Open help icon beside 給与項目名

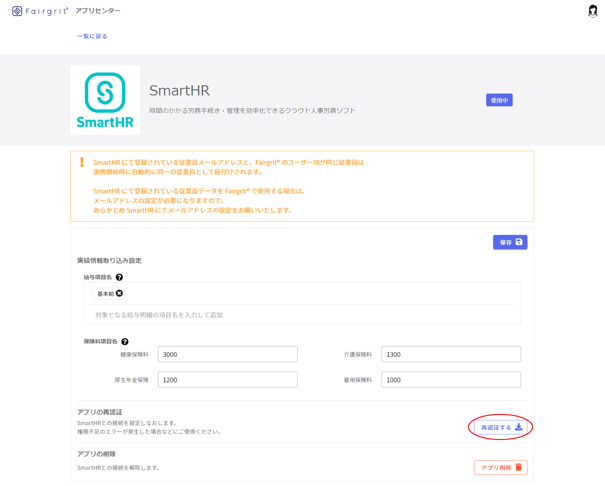tap(119, 278)
